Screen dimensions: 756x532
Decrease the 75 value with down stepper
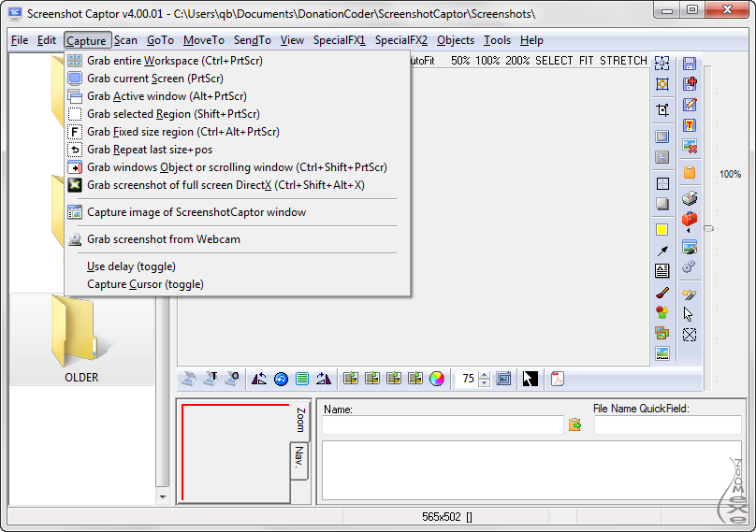pos(485,382)
